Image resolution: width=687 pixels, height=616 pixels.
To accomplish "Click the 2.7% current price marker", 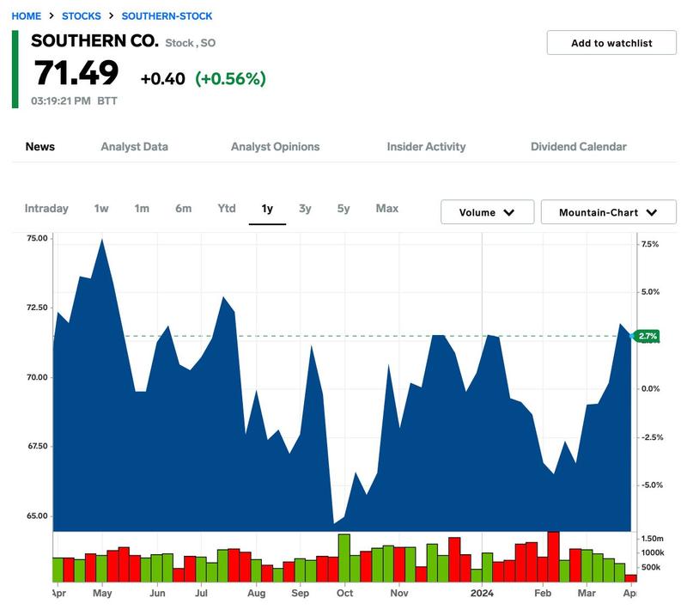I will [646, 336].
